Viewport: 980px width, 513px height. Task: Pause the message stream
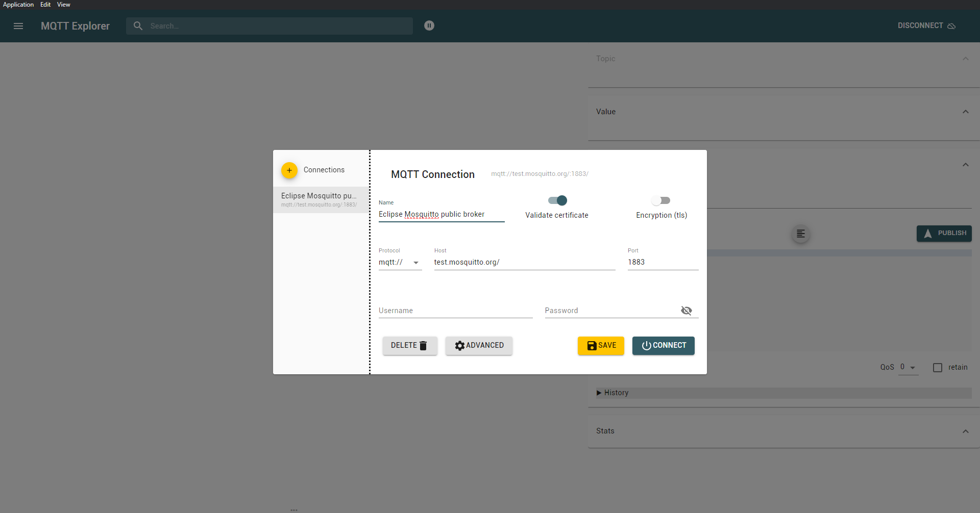tap(429, 25)
